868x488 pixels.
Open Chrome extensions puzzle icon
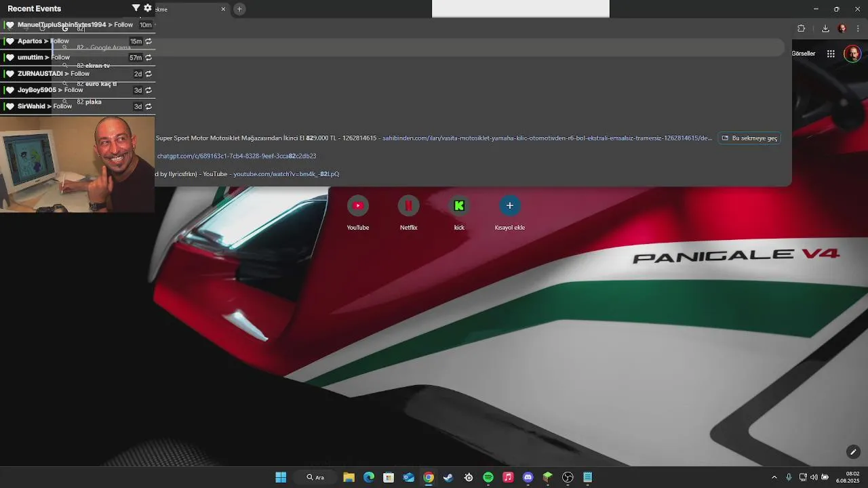802,28
